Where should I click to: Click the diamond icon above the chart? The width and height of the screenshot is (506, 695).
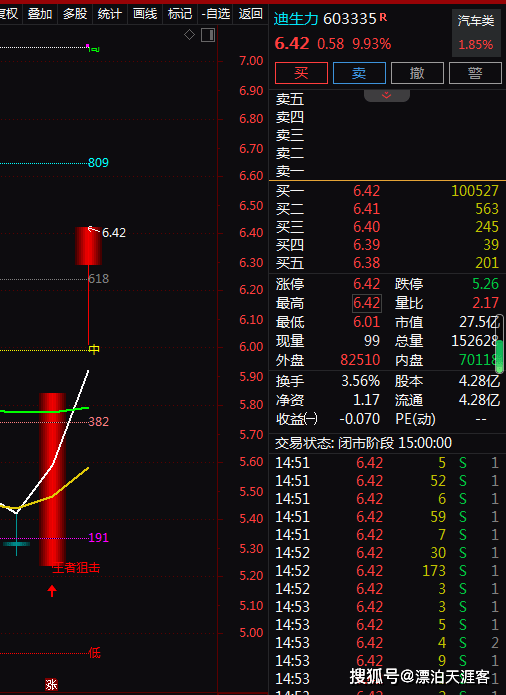[189, 35]
